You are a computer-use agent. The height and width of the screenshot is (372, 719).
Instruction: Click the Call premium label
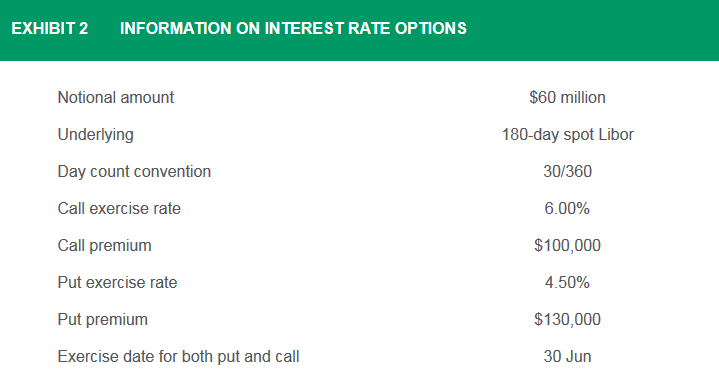tap(104, 246)
